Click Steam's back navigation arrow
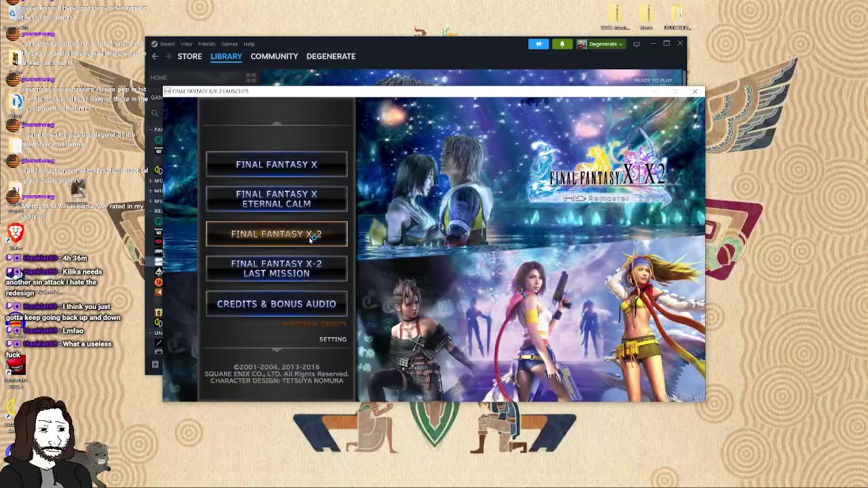 pos(155,56)
